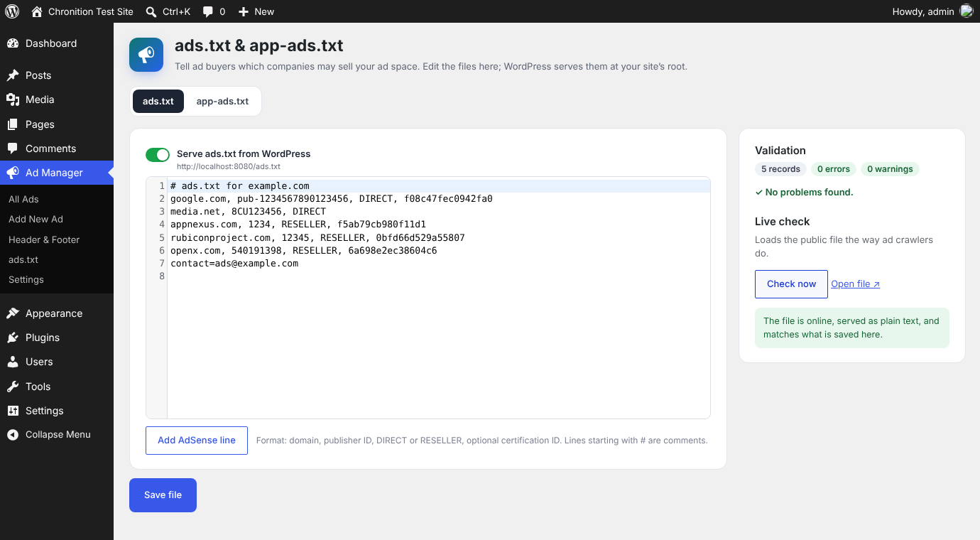Screen dimensions: 980x540
Task: Click the home icon beside Chronition Test Site
Action: click(x=37, y=11)
